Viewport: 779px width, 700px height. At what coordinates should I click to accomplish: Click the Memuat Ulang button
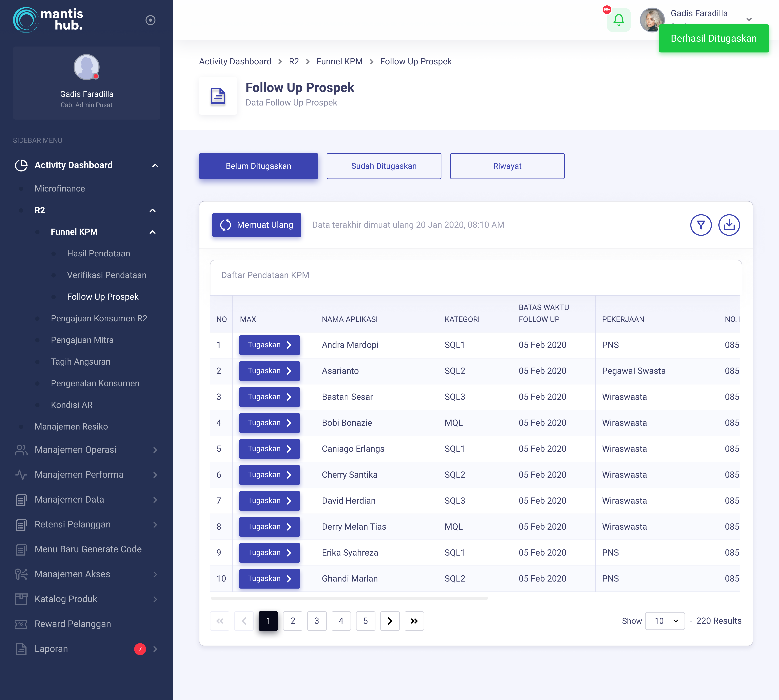click(x=256, y=225)
